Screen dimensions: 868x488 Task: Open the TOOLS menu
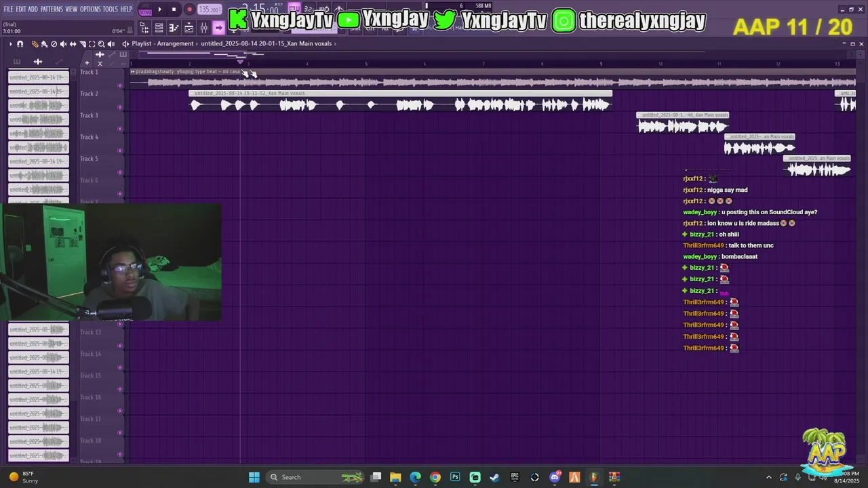(x=110, y=9)
